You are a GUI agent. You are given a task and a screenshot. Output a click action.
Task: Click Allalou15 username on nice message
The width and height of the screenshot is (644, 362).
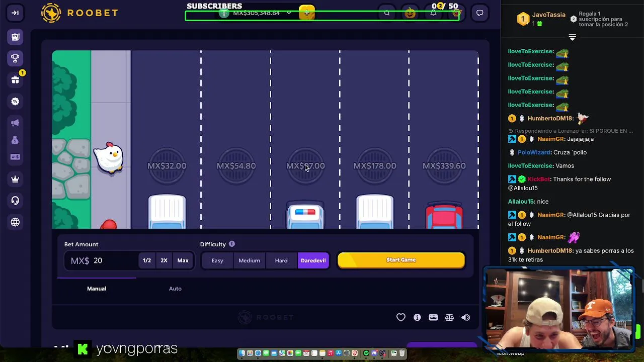[521, 202]
